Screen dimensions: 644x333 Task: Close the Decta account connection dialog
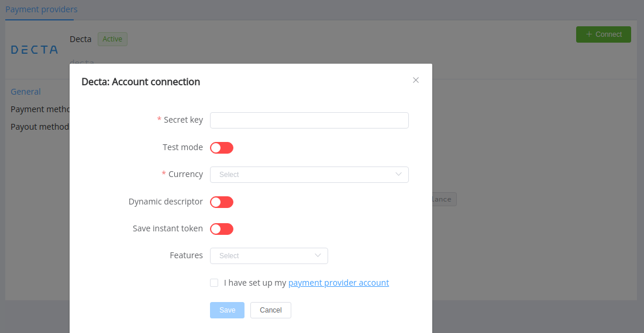[416, 81]
